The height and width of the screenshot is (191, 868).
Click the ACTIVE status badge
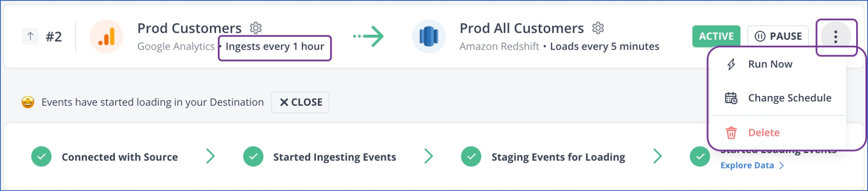pos(716,37)
